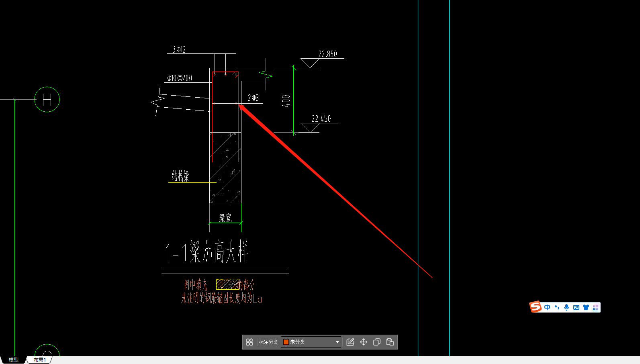Select the 22.450 elevation value
Viewport: 640px width, 364px height.
click(x=321, y=119)
